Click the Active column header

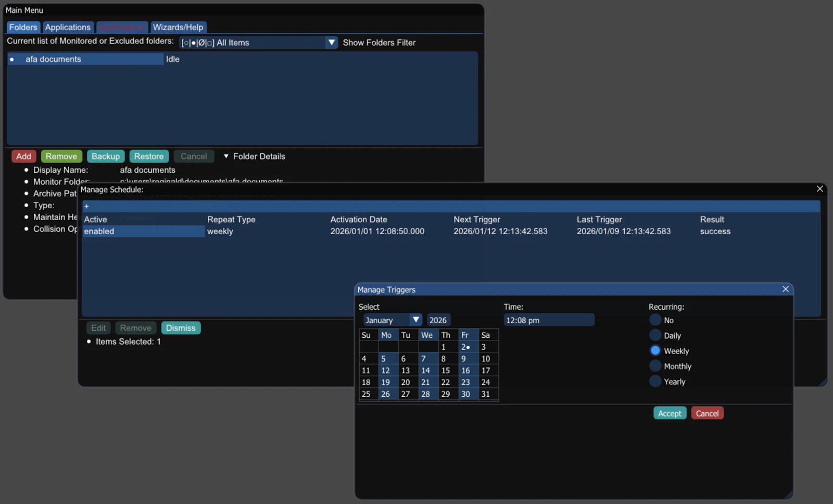(95, 220)
